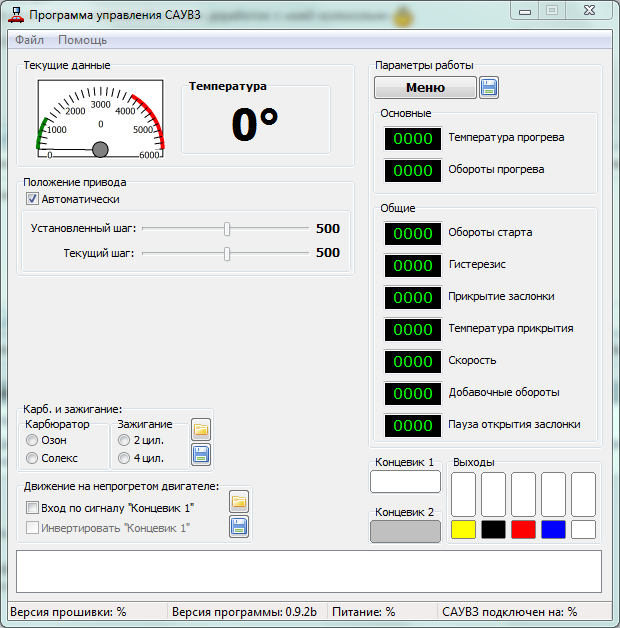Click the empty log text area

[x=309, y=571]
